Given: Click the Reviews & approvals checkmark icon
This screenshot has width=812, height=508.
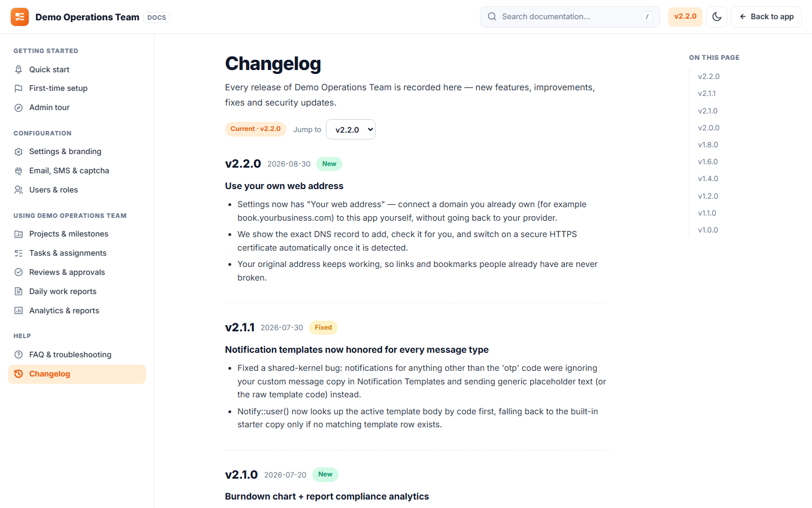Looking at the screenshot, I should (19, 273).
